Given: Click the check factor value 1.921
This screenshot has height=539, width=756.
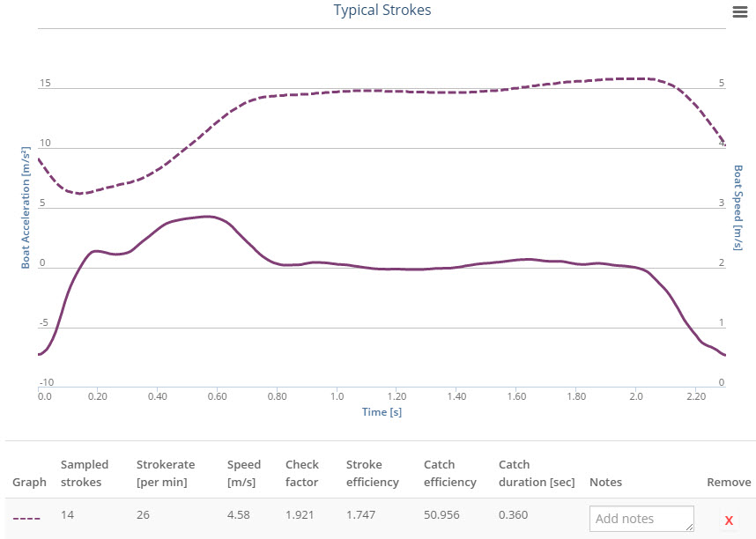Looking at the screenshot, I should pos(300,513).
